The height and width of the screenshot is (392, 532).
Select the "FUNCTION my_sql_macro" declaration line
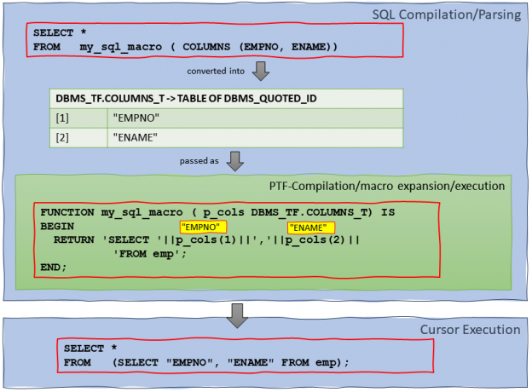coord(217,212)
